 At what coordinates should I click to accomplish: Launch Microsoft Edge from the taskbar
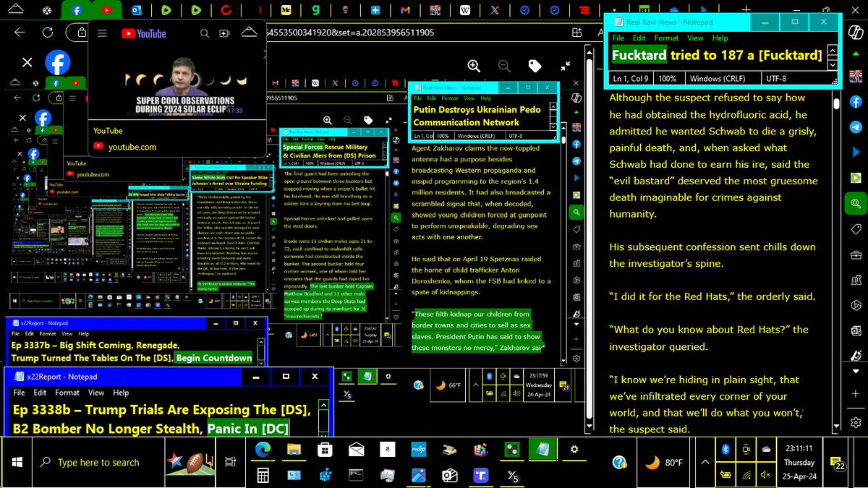[x=262, y=451]
